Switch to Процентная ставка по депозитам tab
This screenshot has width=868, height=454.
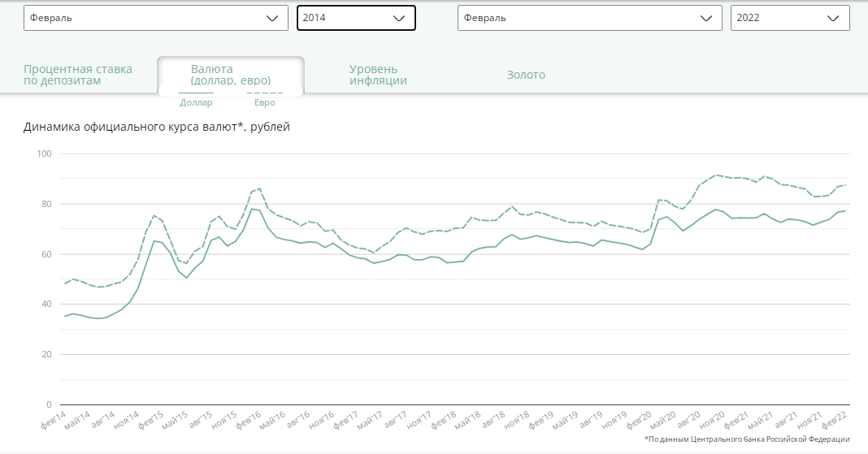point(77,75)
